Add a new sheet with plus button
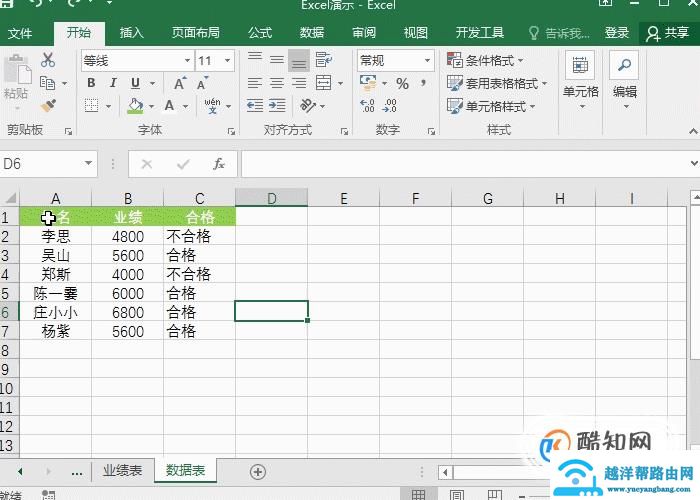Screen dimensions: 700x500 coord(258,471)
